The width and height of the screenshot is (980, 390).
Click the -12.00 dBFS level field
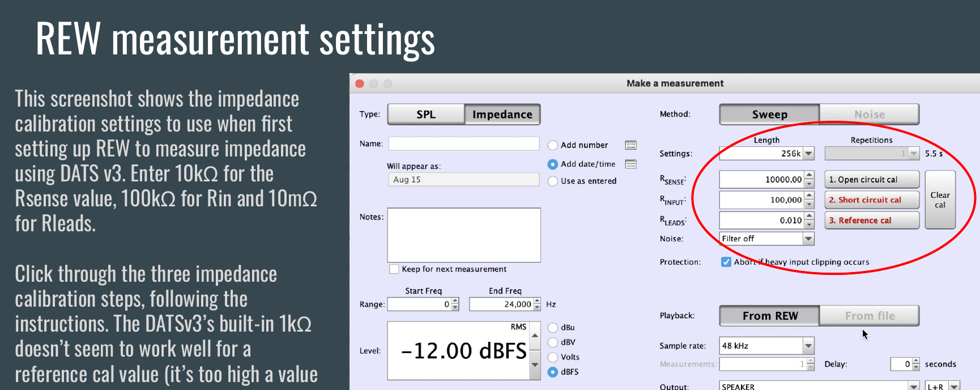click(x=459, y=351)
